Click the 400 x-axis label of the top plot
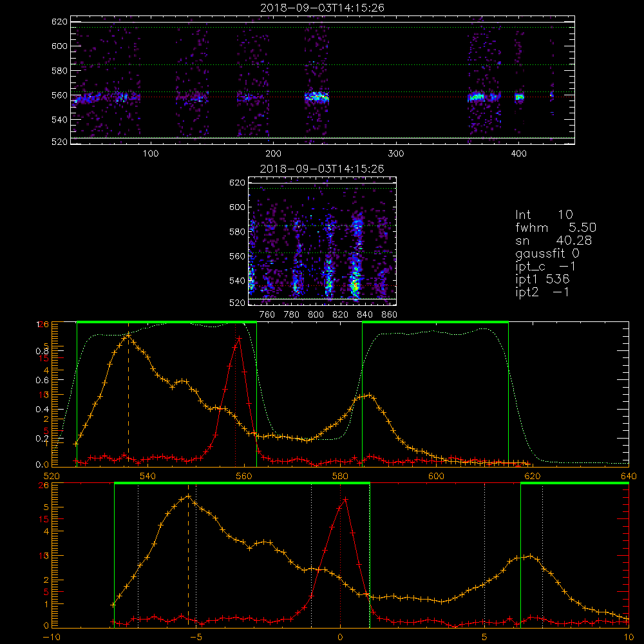 [x=518, y=154]
